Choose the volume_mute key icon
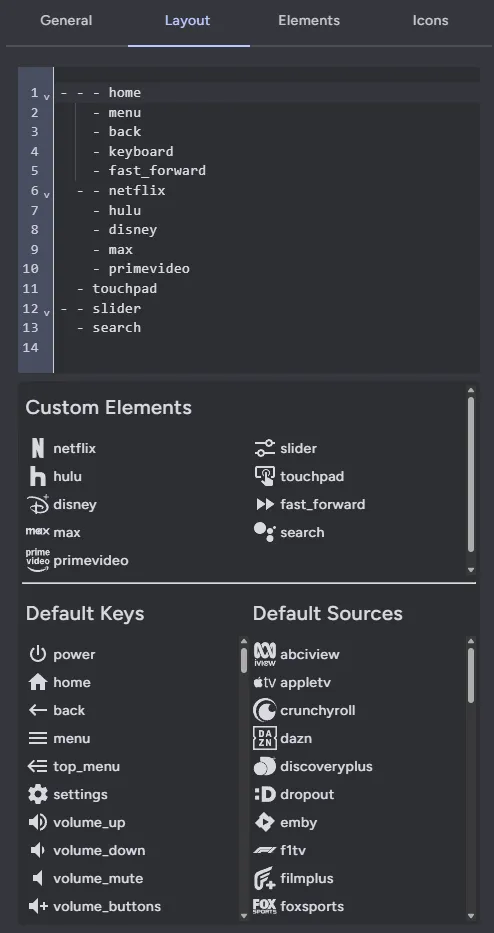This screenshot has height=933, width=494. tap(37, 878)
